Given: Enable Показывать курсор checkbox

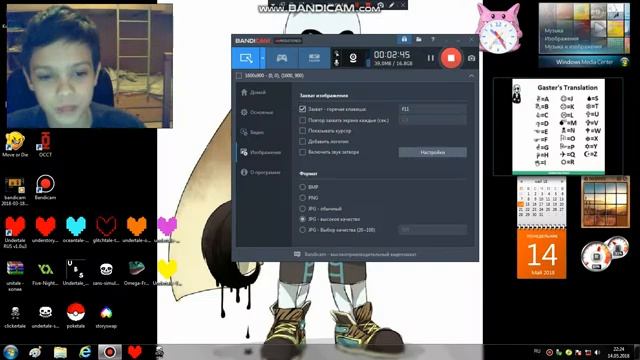Looking at the screenshot, I should pyautogui.click(x=302, y=131).
